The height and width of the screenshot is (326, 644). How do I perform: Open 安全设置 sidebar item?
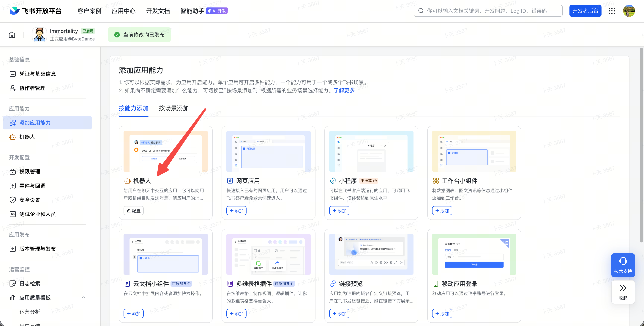[47, 200]
